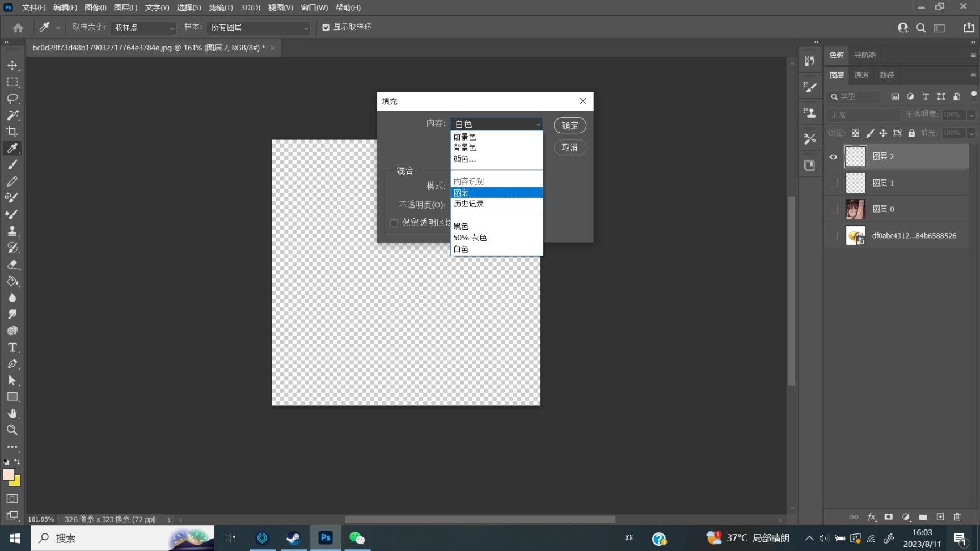Viewport: 980px width, 551px height.
Task: Choose 50% 灰色 from the contents list
Action: click(497, 238)
